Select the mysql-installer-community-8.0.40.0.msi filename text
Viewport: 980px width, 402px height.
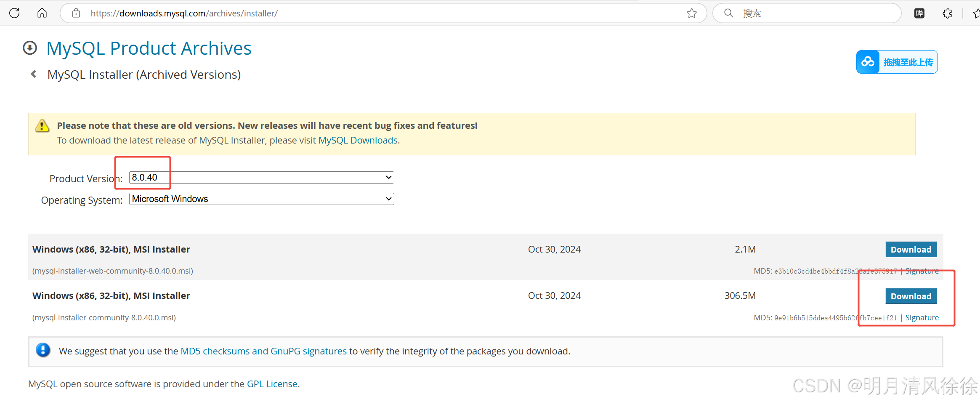[104, 318]
